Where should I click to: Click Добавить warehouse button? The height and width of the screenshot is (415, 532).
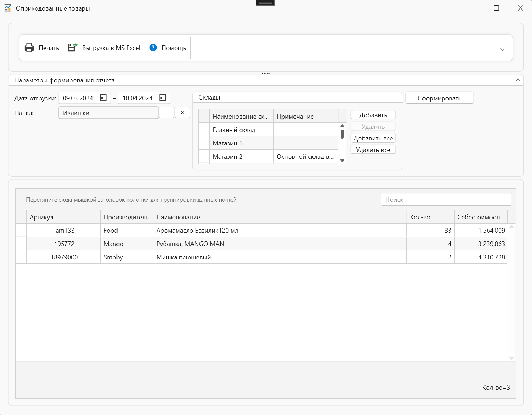373,115
